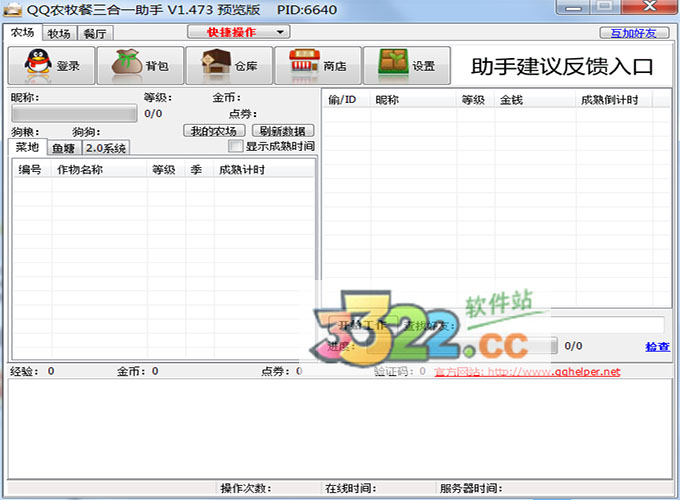Select the 2.0系统 sub-tab
Viewport: 680px width, 500px height.
105,148
